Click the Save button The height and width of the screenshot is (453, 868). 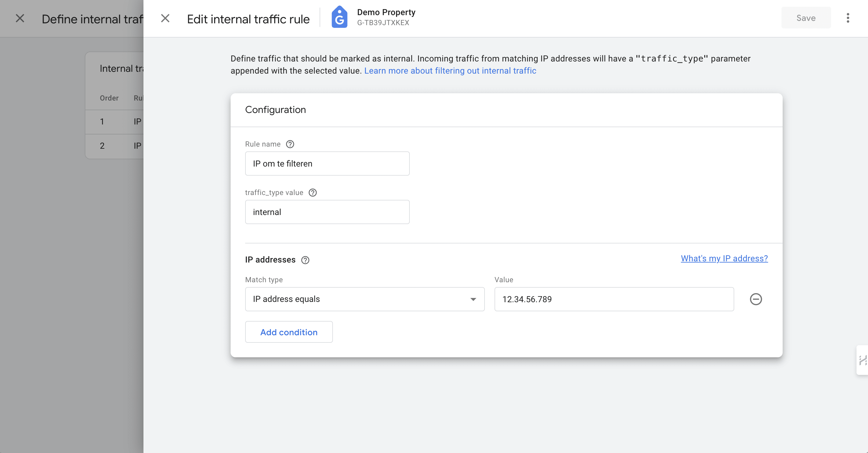(x=806, y=18)
